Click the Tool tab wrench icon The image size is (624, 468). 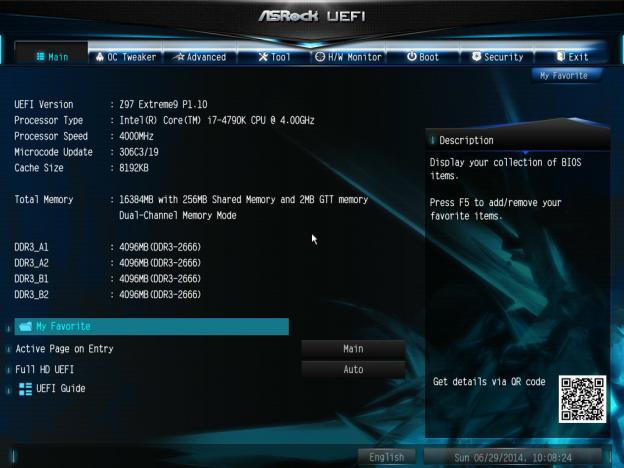(263, 57)
